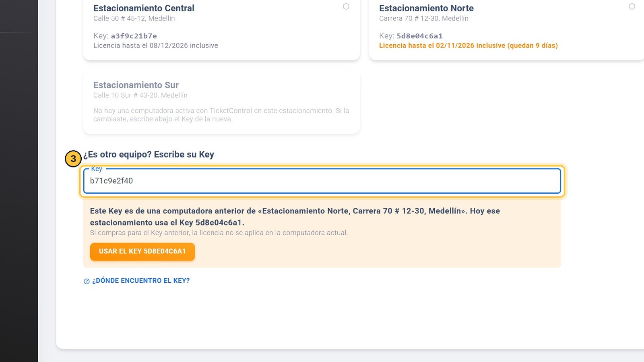Select the Estacionamiento Norte radio button

(632, 6)
